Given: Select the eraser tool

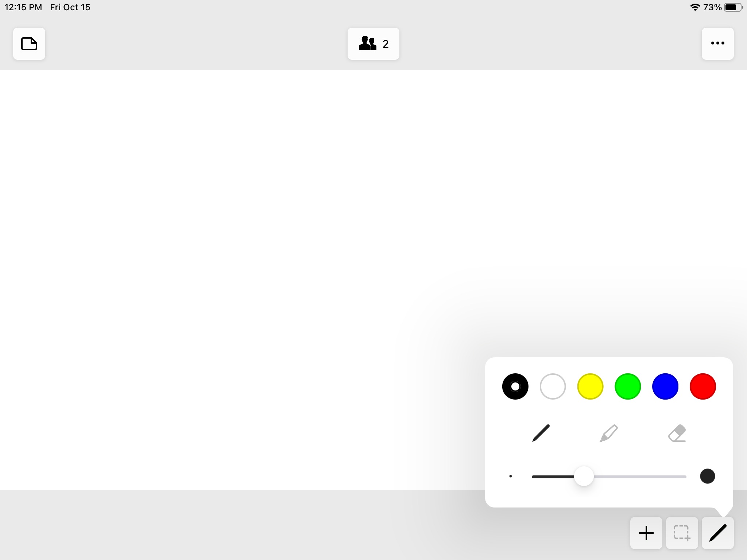Looking at the screenshot, I should click(x=677, y=433).
